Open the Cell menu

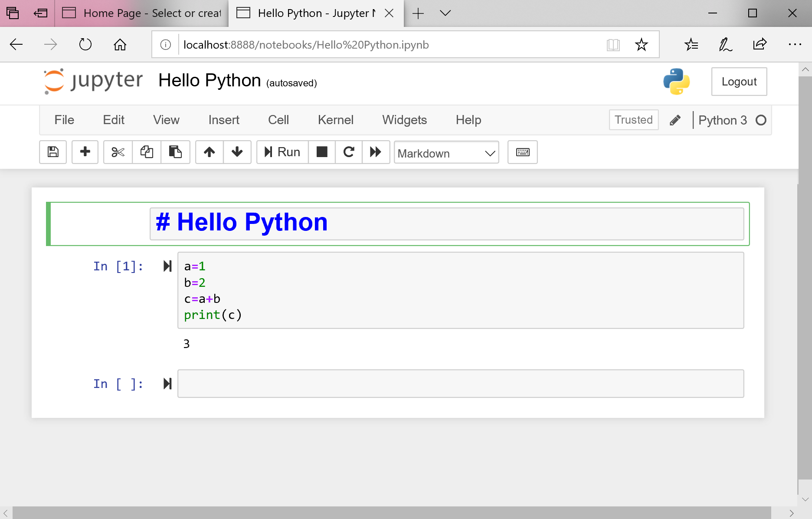click(x=278, y=120)
